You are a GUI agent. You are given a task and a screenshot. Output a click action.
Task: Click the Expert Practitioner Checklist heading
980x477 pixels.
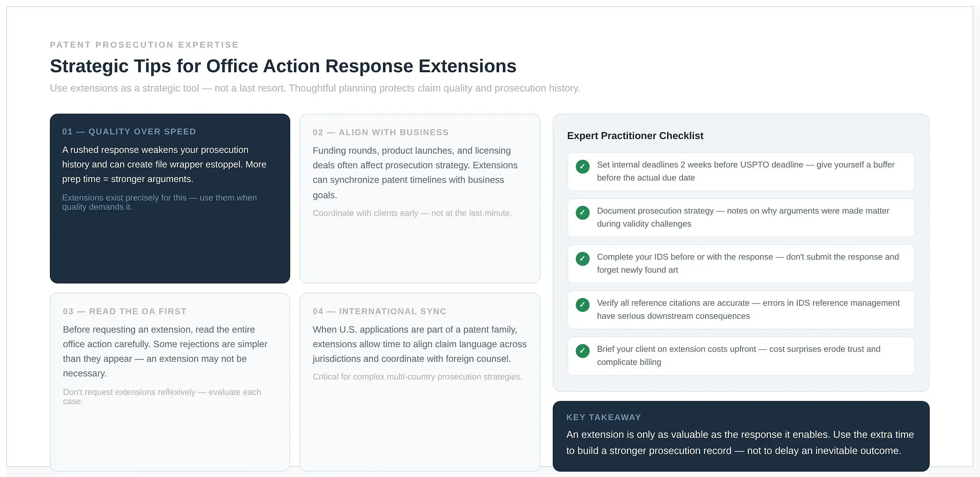click(635, 136)
